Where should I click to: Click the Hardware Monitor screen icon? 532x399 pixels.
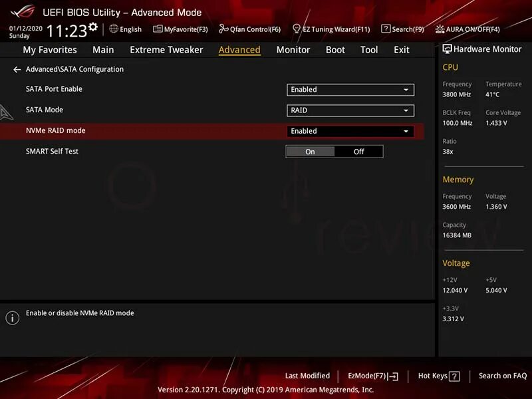click(x=447, y=49)
